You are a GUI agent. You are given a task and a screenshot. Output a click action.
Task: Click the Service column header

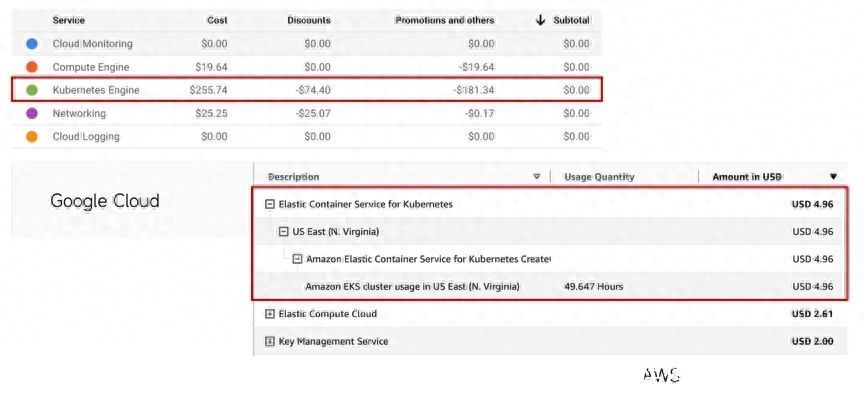point(68,20)
